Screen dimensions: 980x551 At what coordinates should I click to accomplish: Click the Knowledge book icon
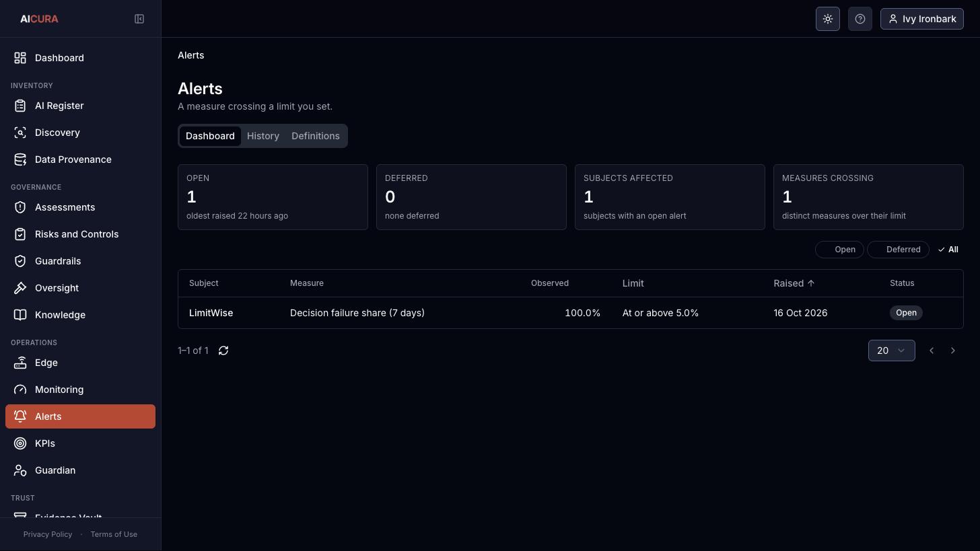pyautogui.click(x=20, y=315)
